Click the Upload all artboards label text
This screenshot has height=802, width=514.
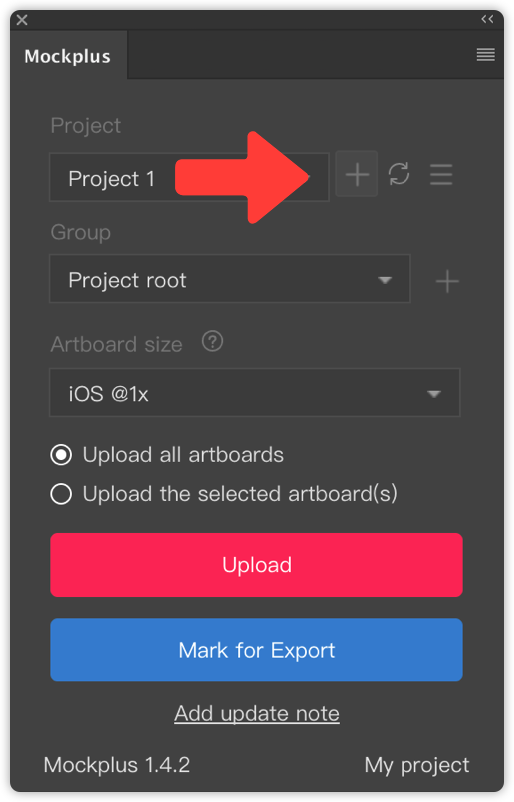coord(183,455)
